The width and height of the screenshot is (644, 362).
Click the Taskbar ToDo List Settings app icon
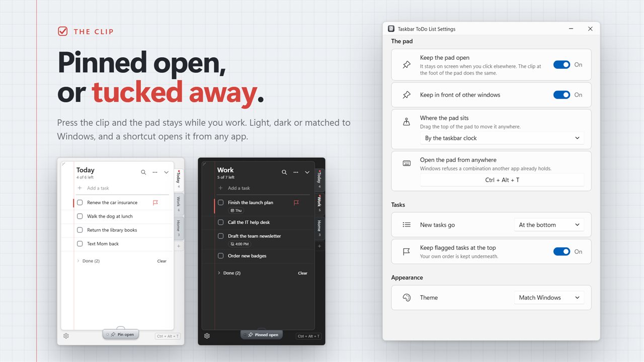[x=391, y=29]
